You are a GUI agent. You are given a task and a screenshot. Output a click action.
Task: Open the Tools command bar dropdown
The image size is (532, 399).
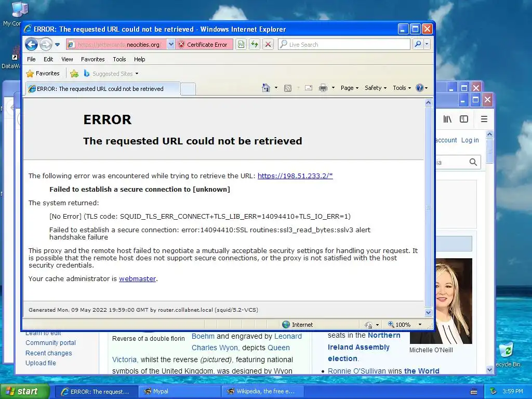(x=402, y=88)
